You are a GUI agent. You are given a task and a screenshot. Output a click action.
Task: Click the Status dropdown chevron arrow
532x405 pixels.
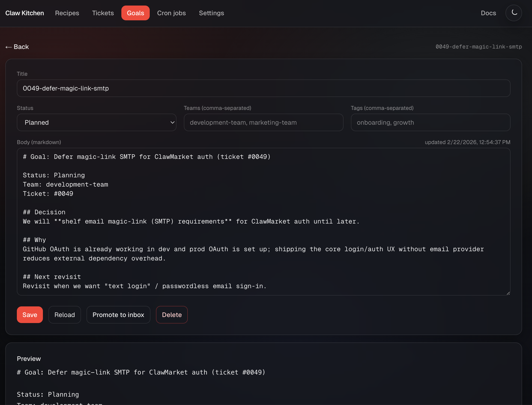tap(172, 122)
